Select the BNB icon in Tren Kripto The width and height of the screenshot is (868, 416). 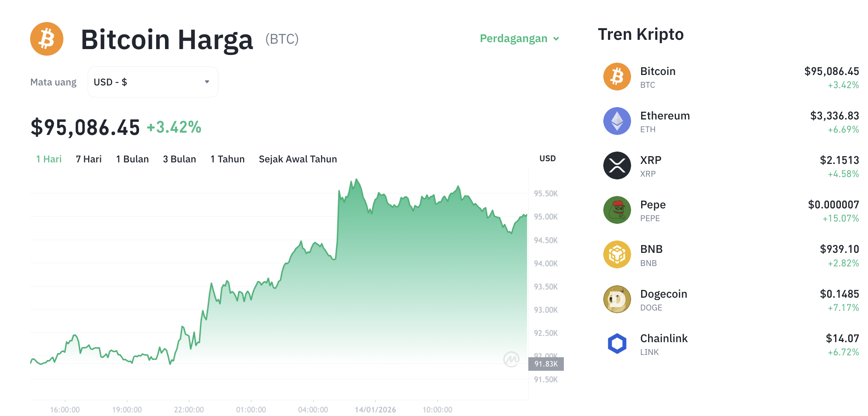617,254
